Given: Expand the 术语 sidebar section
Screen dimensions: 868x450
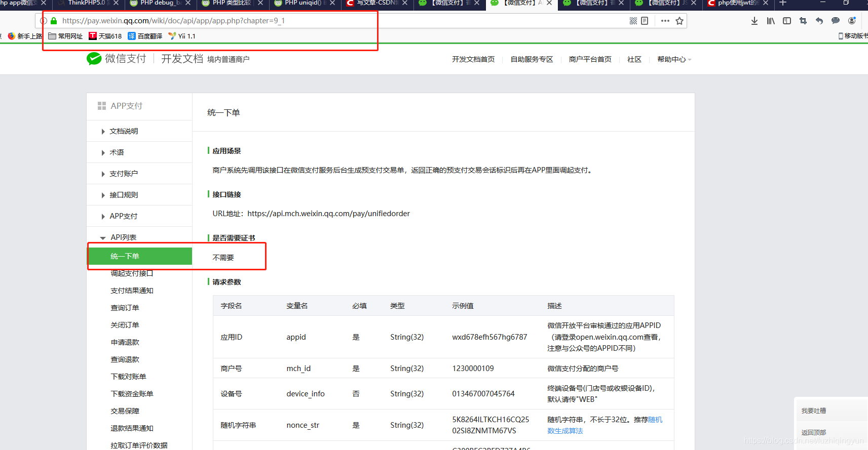Looking at the screenshot, I should [x=139, y=152].
